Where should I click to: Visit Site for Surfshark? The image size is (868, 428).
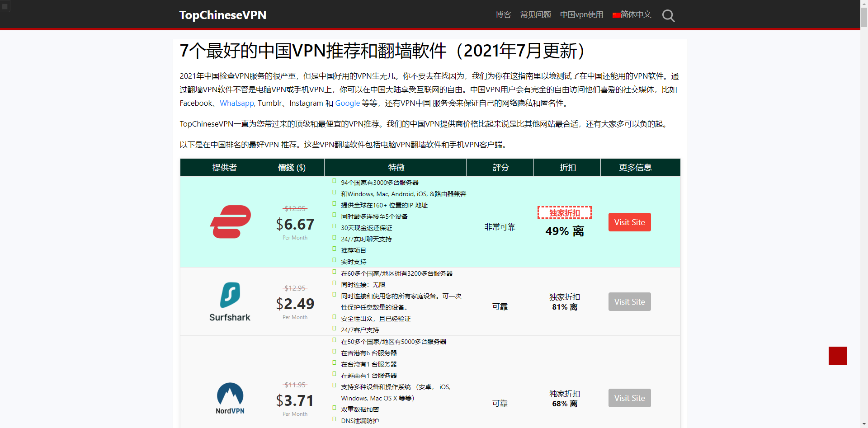(629, 302)
